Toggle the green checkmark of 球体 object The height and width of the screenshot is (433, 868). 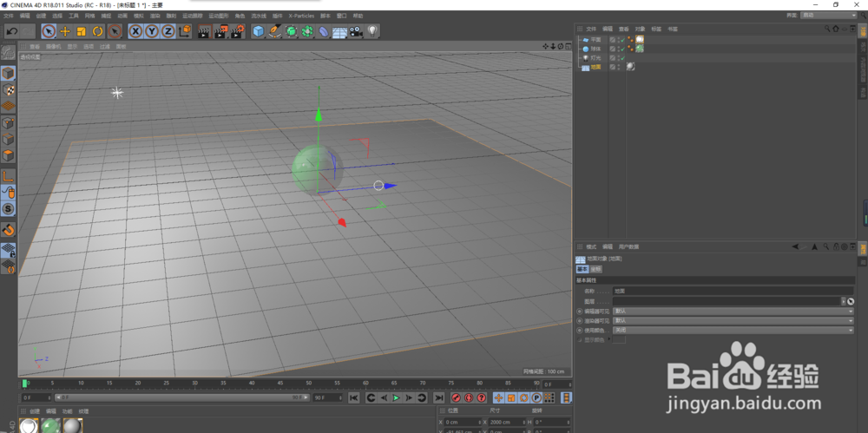click(622, 49)
